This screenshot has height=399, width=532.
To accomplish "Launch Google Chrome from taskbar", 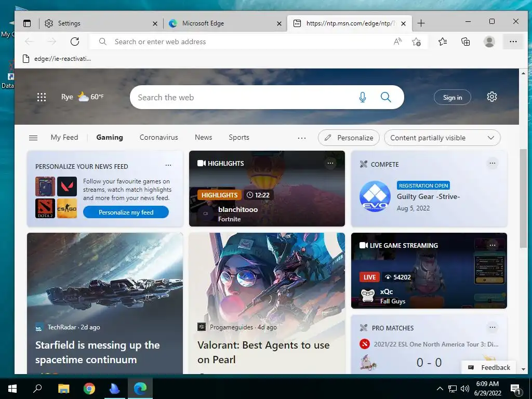I will click(x=89, y=389).
